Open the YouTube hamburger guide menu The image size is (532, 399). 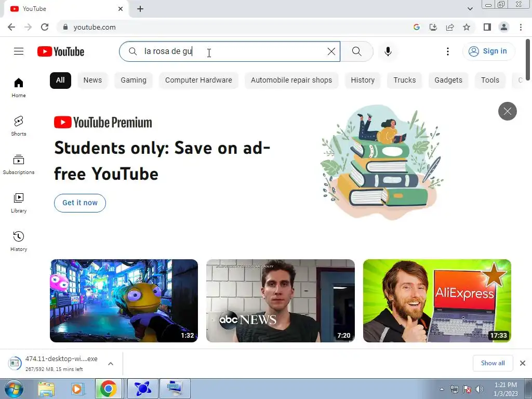(19, 51)
